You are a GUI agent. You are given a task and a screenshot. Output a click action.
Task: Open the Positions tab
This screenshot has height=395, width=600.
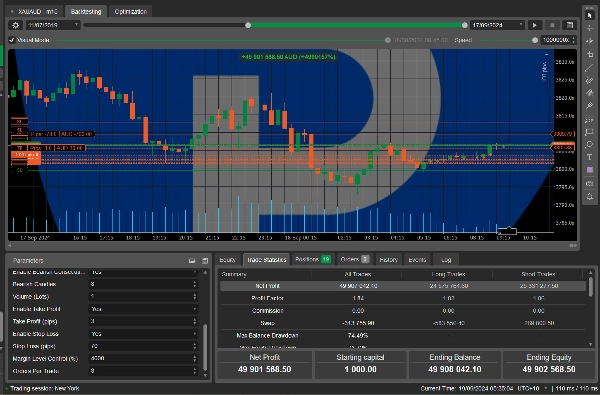313,260
